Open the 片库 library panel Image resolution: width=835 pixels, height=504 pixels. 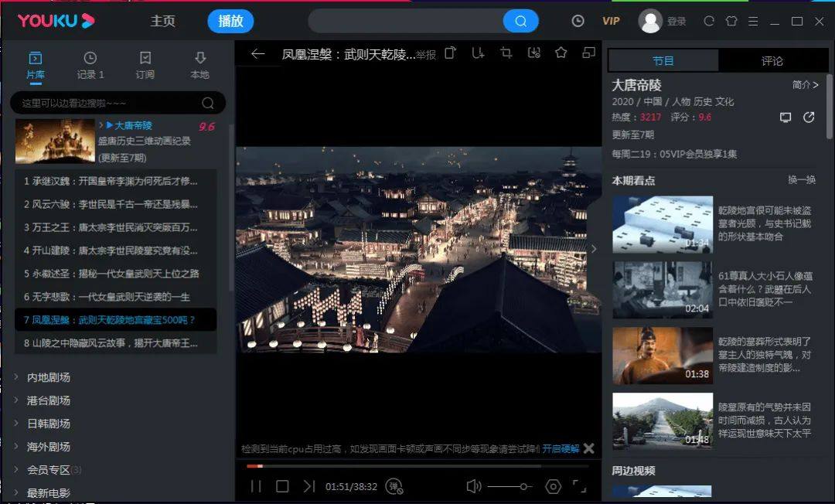click(x=33, y=62)
